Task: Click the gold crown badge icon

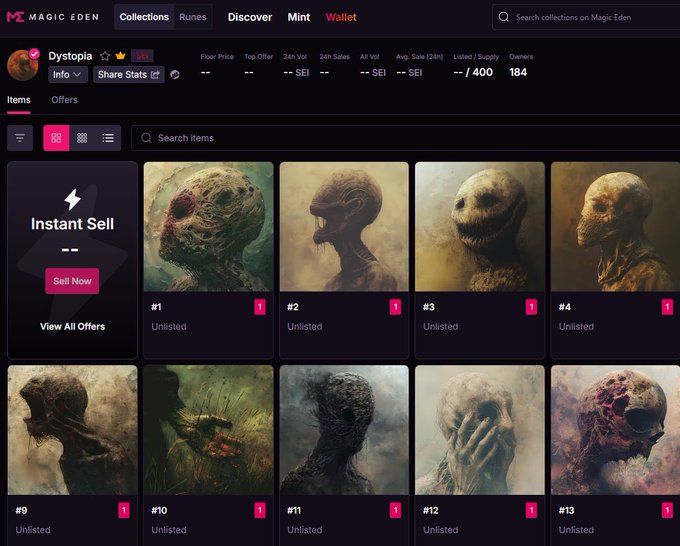Action: point(121,56)
